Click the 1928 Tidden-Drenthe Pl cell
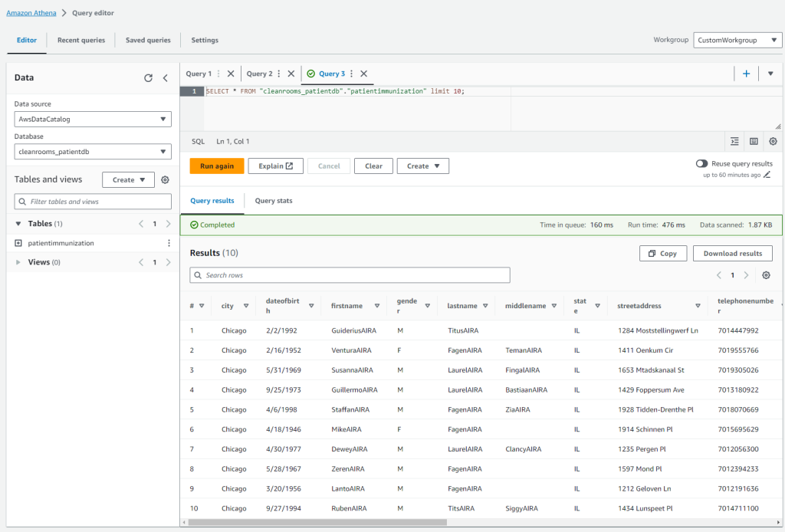 (656, 409)
